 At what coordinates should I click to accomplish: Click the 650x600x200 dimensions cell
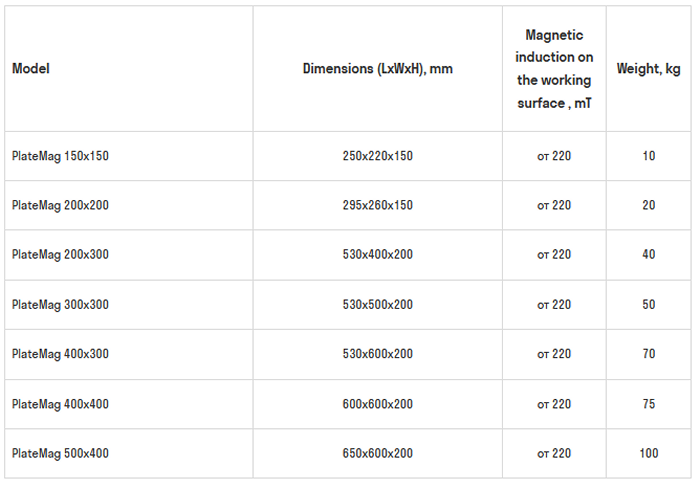pos(377,454)
